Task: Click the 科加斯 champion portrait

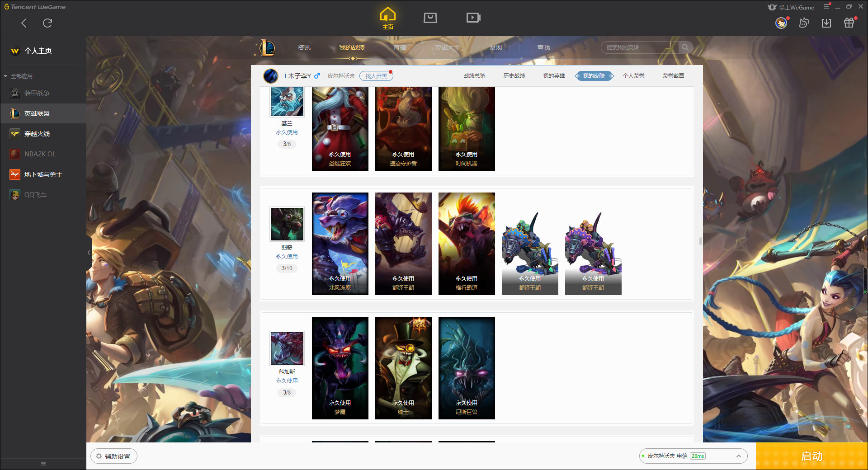Action: tap(287, 348)
